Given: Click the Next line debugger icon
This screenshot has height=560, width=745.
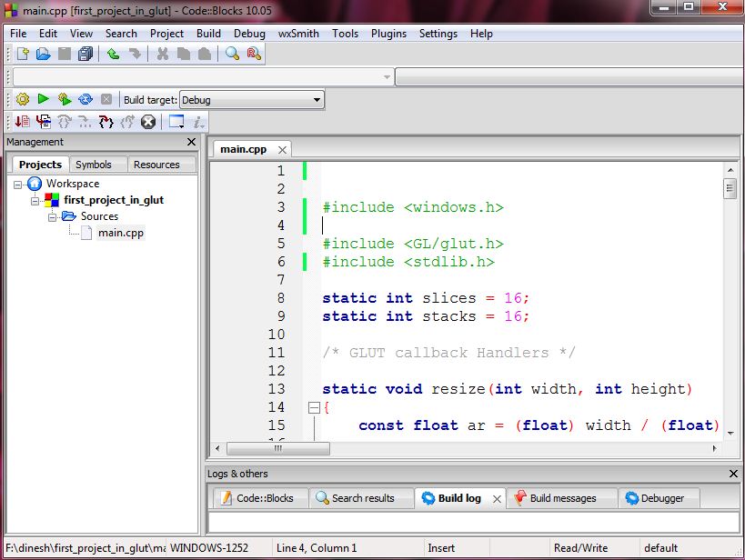Looking at the screenshot, I should pos(65,122).
